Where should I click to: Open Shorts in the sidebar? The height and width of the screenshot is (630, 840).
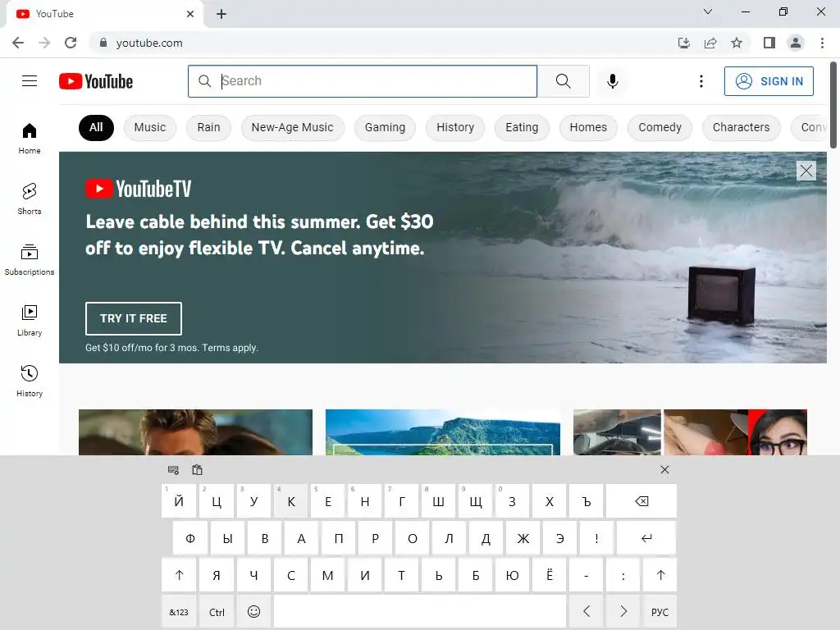point(30,199)
